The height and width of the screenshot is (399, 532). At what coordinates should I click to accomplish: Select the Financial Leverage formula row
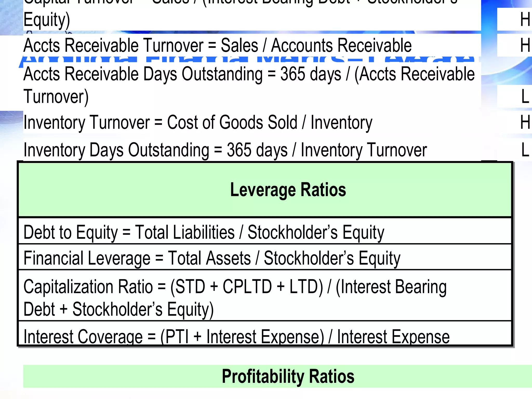point(265,257)
